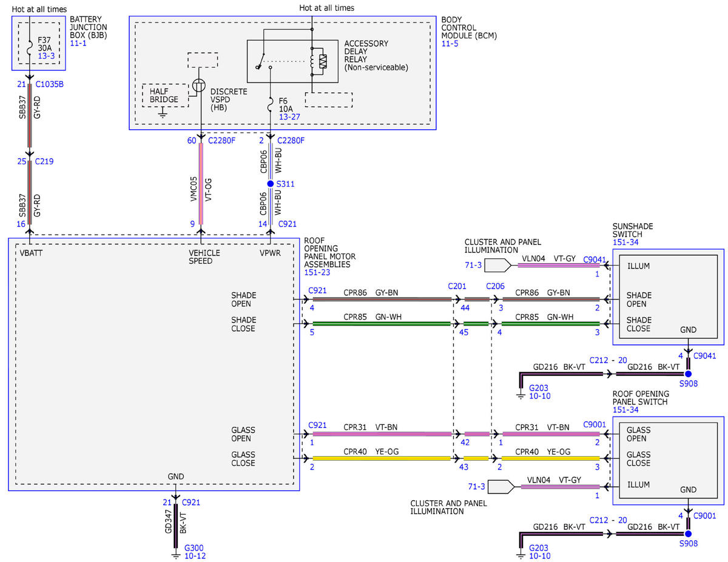
Task: Click the DISCRETE VSPD (HB) label
Action: 229,99
